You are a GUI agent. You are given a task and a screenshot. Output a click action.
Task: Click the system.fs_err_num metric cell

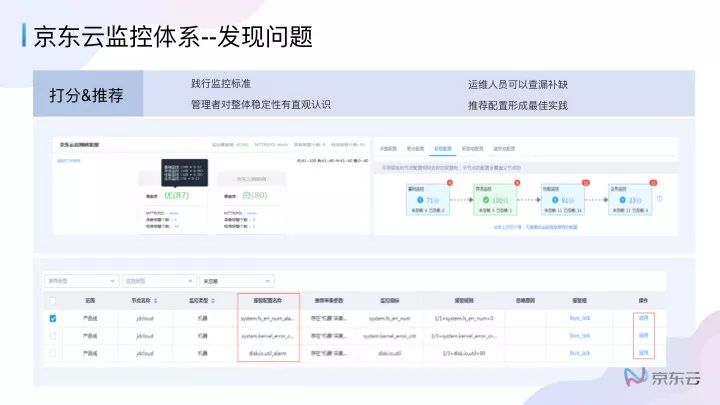389,318
